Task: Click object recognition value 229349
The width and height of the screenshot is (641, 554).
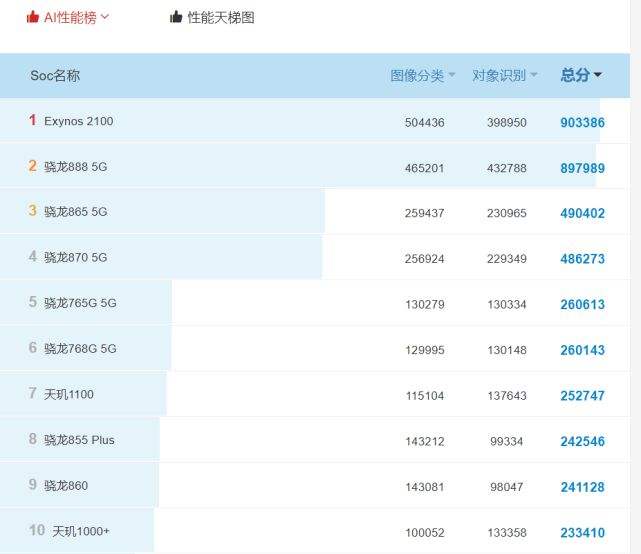Action: (x=507, y=258)
